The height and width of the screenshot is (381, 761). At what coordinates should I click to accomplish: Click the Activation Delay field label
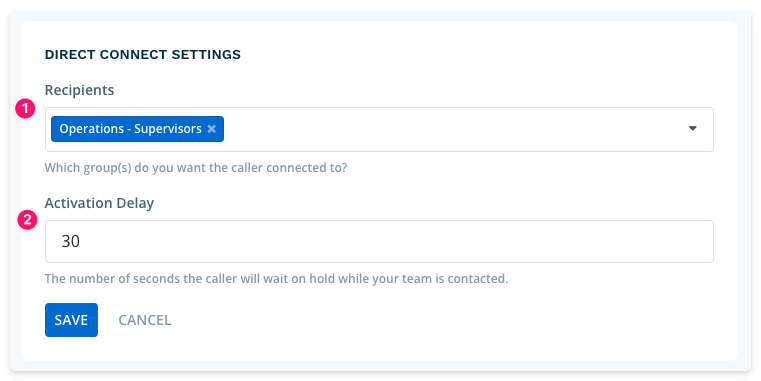[x=99, y=203]
